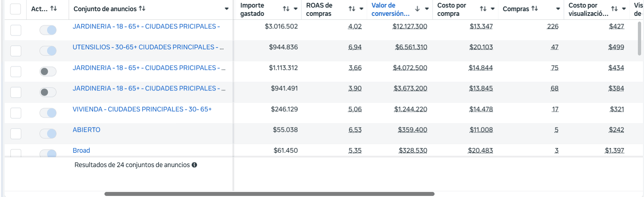Screen dimensions: 644x197
Task: Sort by Costo por visualización arrows
Action: pyautogui.click(x=614, y=9)
